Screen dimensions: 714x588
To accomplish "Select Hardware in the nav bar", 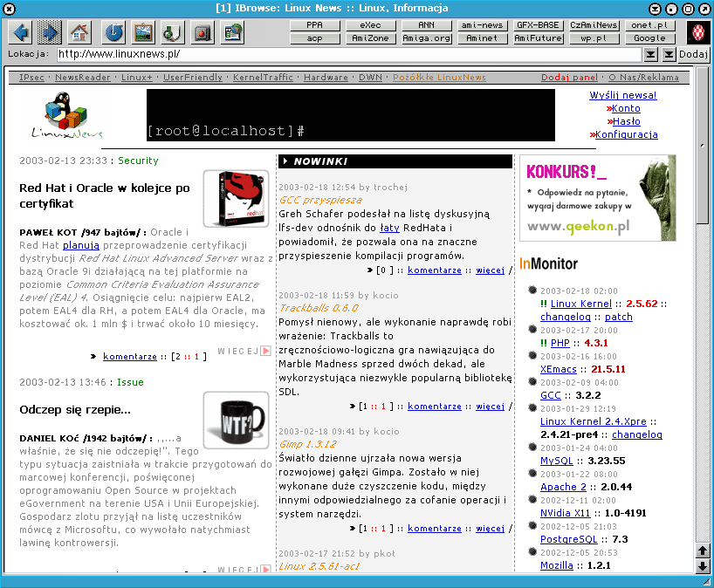I will (x=326, y=78).
